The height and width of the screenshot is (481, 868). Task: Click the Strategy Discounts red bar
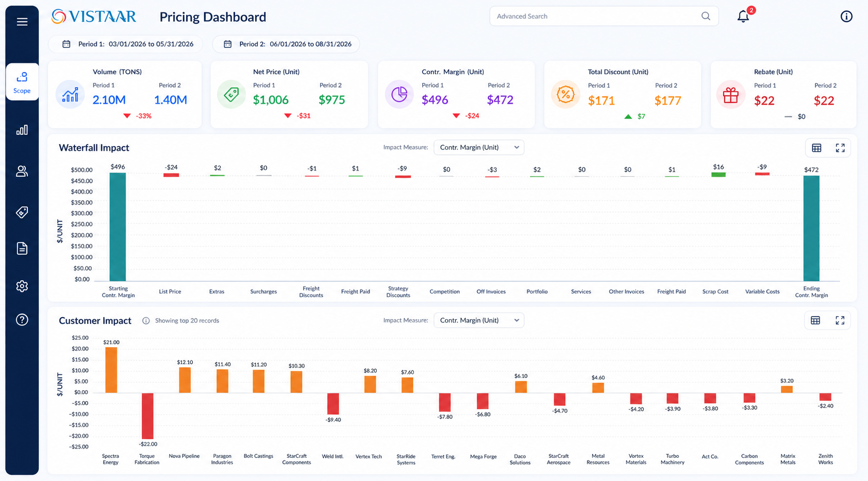pyautogui.click(x=403, y=177)
